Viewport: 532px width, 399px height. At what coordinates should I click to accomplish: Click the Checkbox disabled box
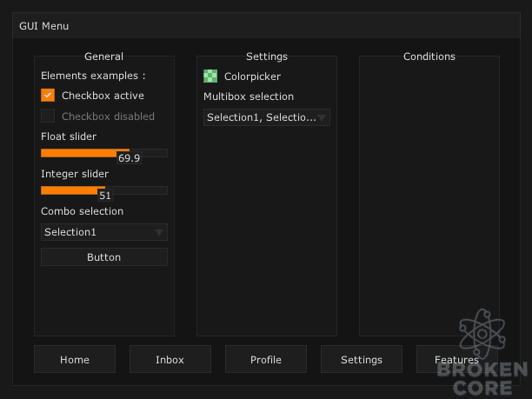(48, 116)
